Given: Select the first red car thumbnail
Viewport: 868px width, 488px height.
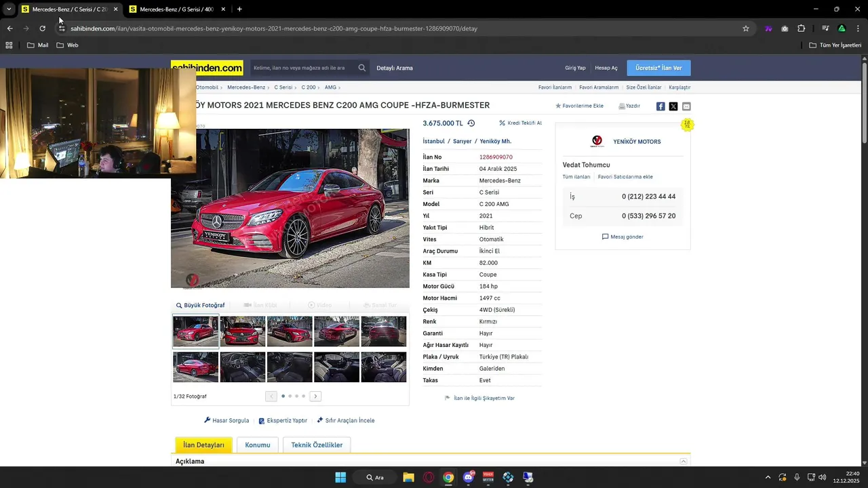Looking at the screenshot, I should 195,331.
